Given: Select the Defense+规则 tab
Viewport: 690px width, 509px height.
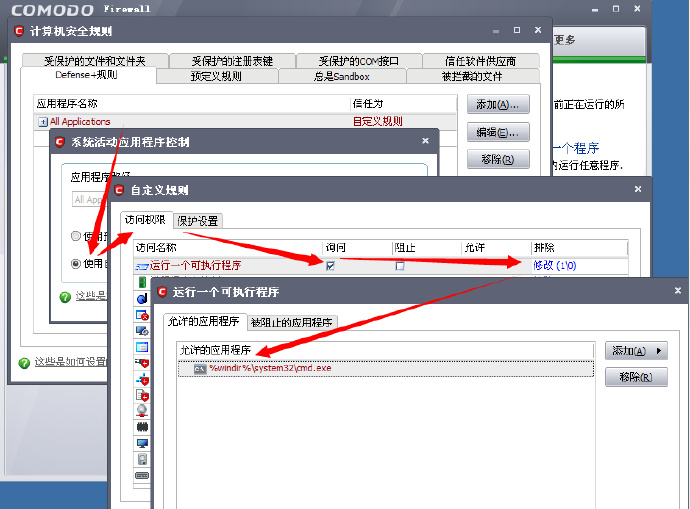Looking at the screenshot, I should coord(87,75).
